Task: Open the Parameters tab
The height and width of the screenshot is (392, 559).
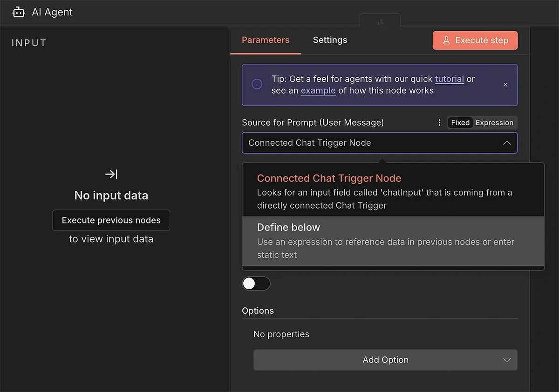Action: (266, 40)
